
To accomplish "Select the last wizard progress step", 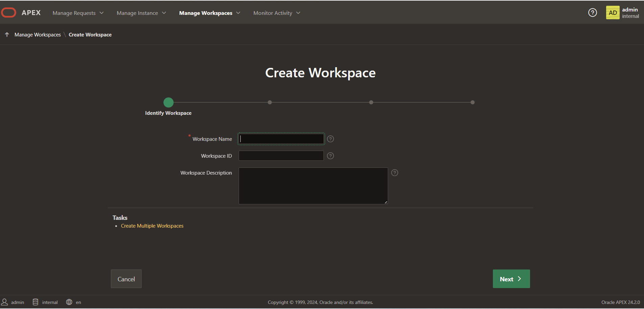I will pos(473,102).
